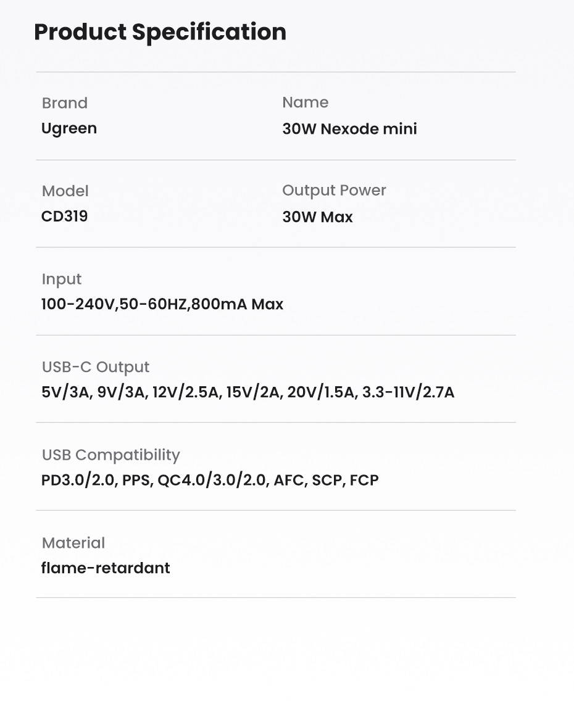Viewport: 574px width, 728px height.
Task: Click the 100-240V input voltage text
Action: point(78,304)
